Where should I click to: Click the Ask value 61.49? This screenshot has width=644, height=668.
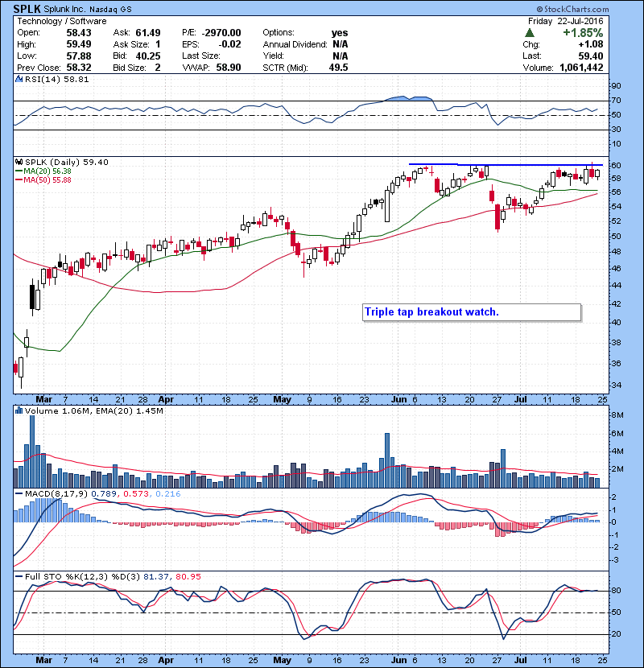148,33
